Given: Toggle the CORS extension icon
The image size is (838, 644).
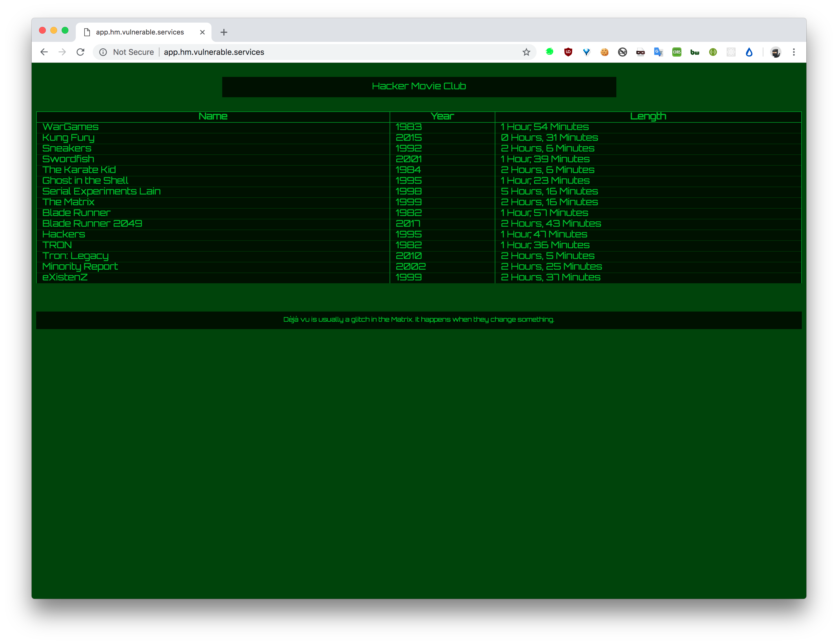Looking at the screenshot, I should click(677, 52).
